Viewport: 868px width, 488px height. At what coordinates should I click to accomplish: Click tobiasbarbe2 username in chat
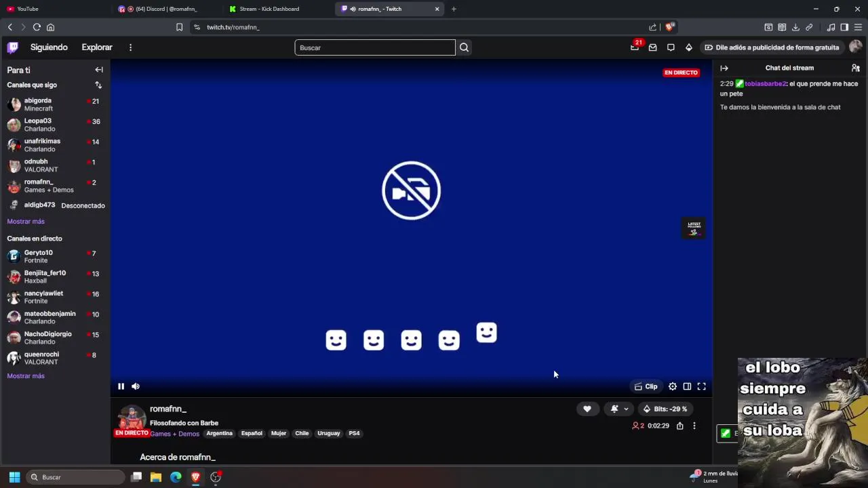[x=766, y=84]
